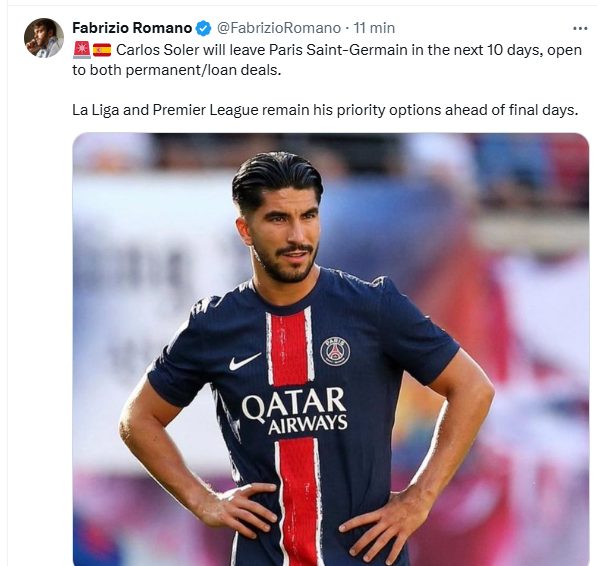Click the Nike swoosh on the jersey
The height and width of the screenshot is (566, 597).
[x=245, y=361]
